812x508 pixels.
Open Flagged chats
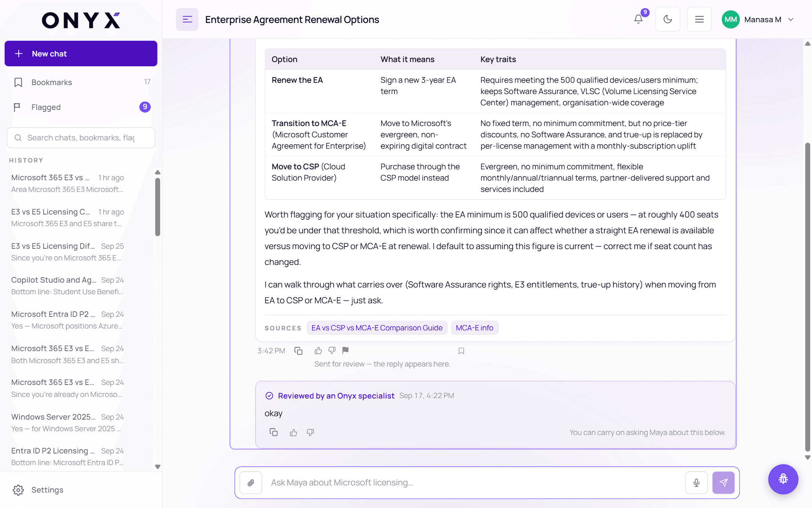click(x=81, y=107)
